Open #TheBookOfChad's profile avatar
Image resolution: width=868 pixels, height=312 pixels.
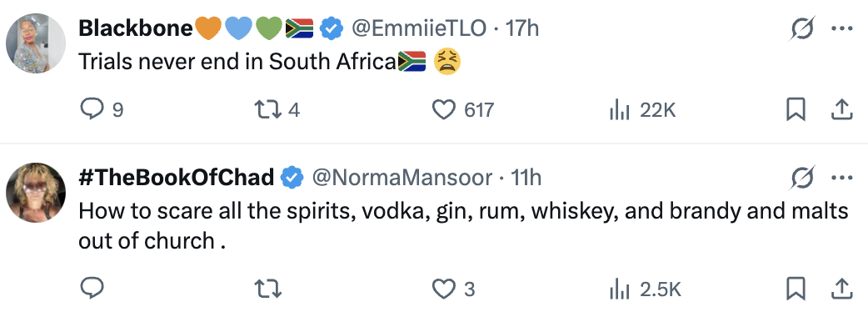[36, 193]
